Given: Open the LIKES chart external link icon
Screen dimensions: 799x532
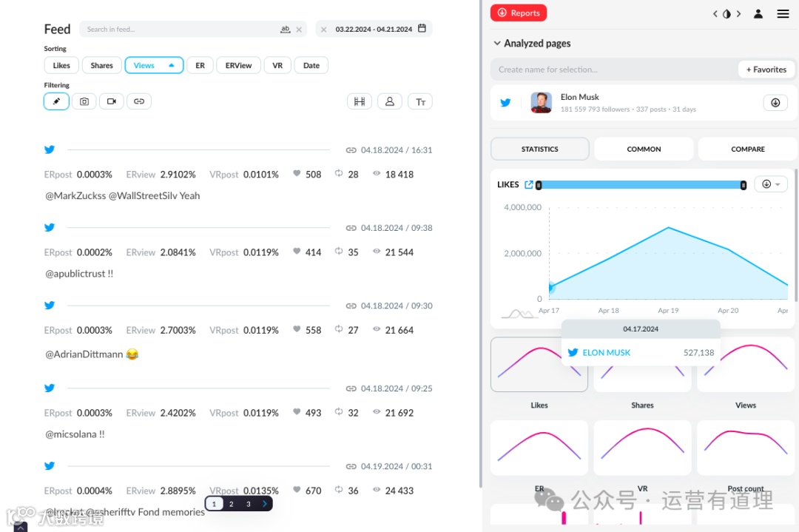Looking at the screenshot, I should pos(529,184).
